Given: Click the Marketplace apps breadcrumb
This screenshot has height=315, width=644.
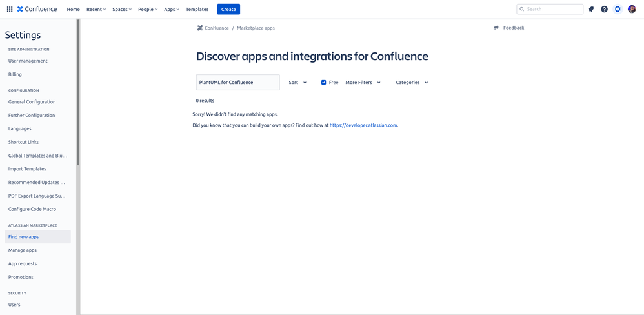Looking at the screenshot, I should coord(256,28).
